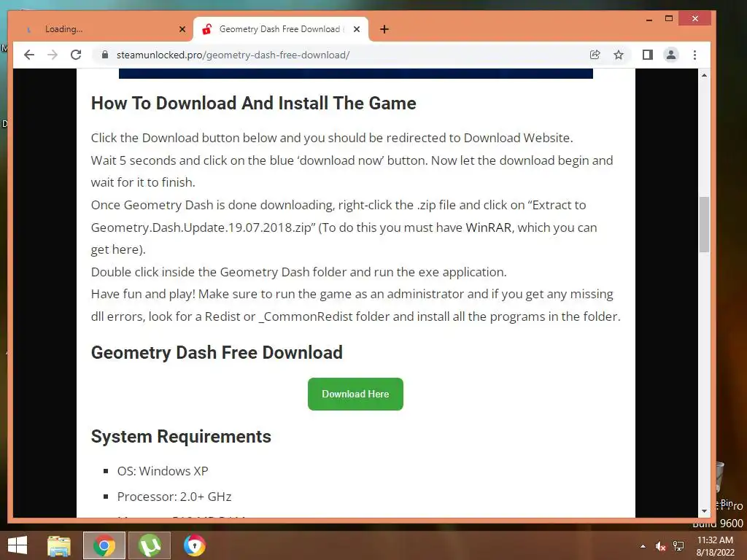This screenshot has width=747, height=560.
Task: Open uTorrent from the taskbar
Action: pyautogui.click(x=150, y=545)
